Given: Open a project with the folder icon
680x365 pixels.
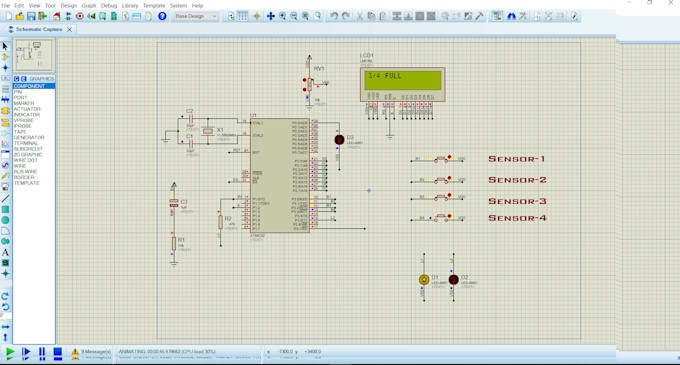Looking at the screenshot, I should tap(20, 16).
